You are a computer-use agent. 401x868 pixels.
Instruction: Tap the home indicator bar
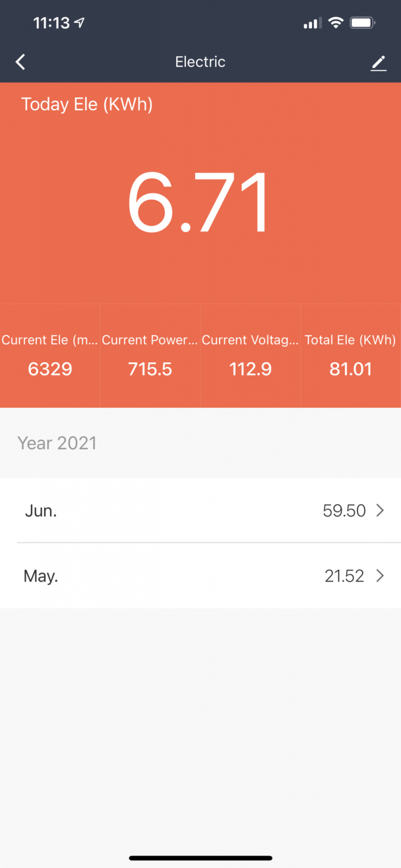coord(200,858)
